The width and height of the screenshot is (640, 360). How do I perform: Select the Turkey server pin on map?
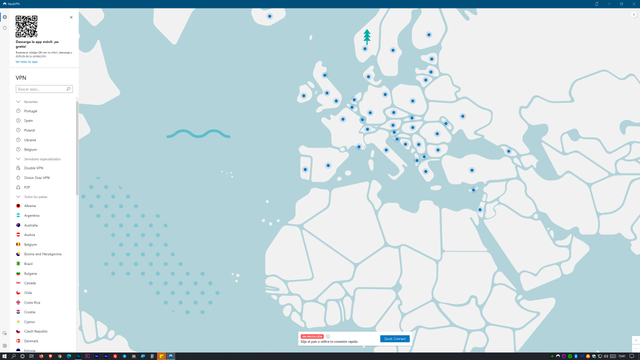click(x=472, y=170)
